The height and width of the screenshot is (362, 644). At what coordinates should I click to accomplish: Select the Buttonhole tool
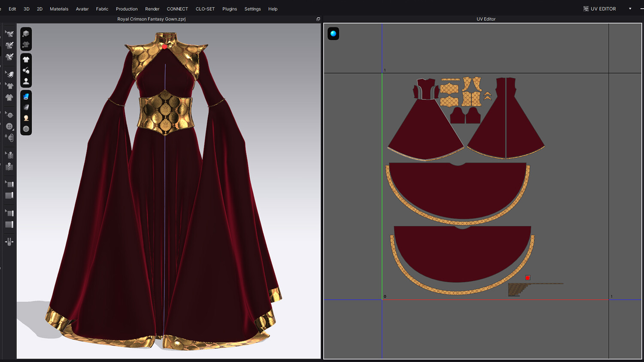[9, 138]
